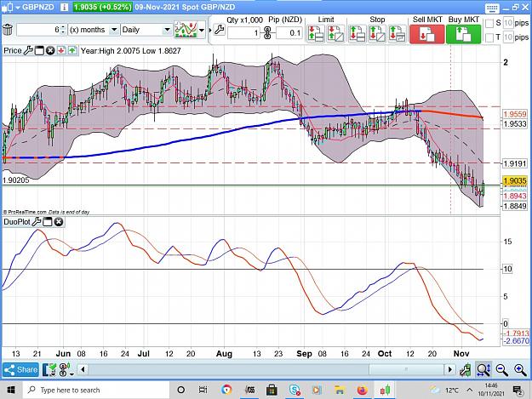Open Windows Start menu
The height and width of the screenshot is (399, 532).
click(10, 390)
